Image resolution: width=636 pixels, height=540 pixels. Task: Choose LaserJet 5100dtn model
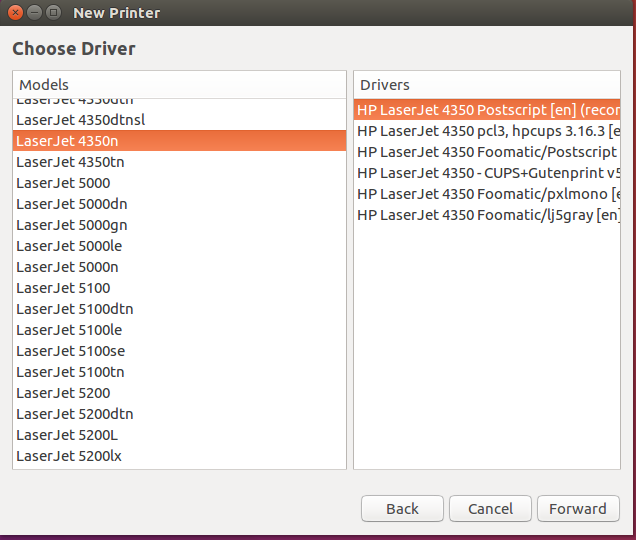tap(179, 309)
